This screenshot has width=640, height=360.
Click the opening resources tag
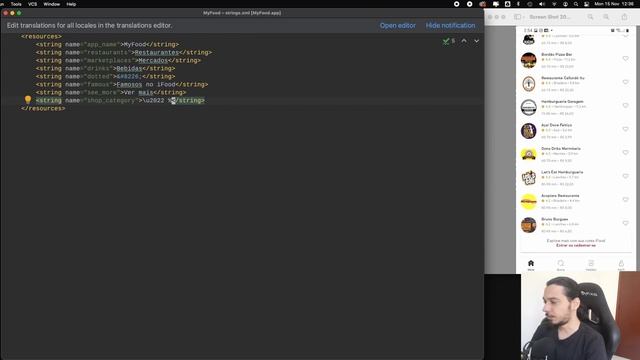coord(41,36)
